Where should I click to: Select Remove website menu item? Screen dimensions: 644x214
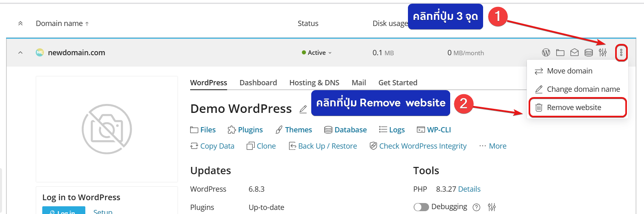pos(577,108)
